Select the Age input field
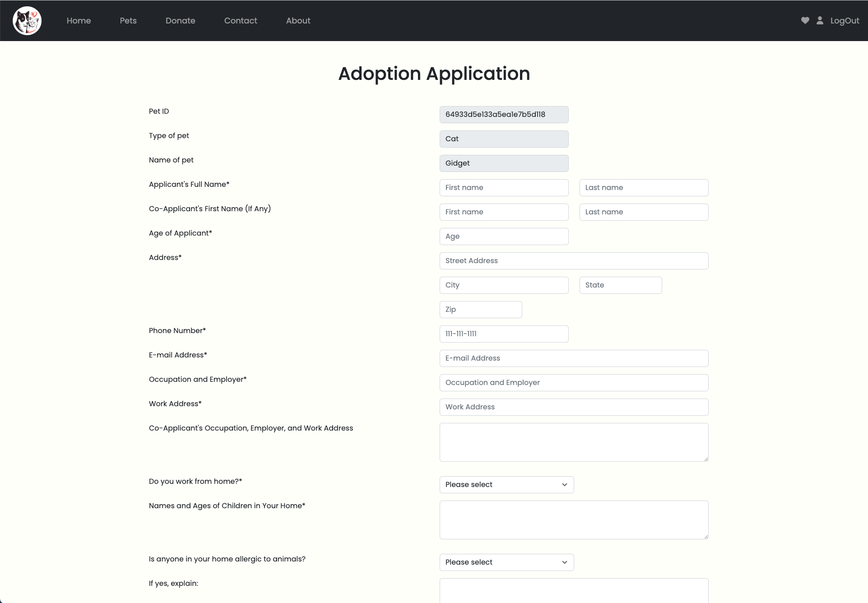This screenshot has width=868, height=603. pyautogui.click(x=504, y=237)
